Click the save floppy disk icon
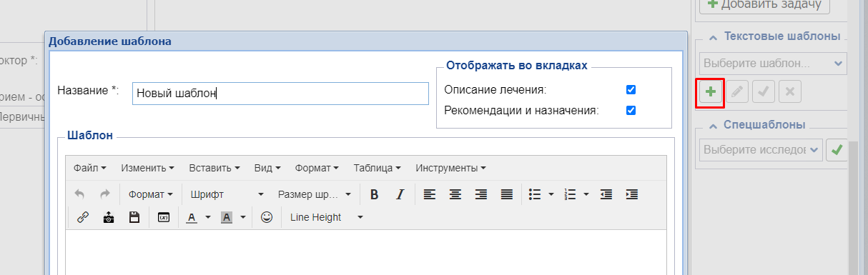The width and height of the screenshot is (868, 275). coord(134,217)
